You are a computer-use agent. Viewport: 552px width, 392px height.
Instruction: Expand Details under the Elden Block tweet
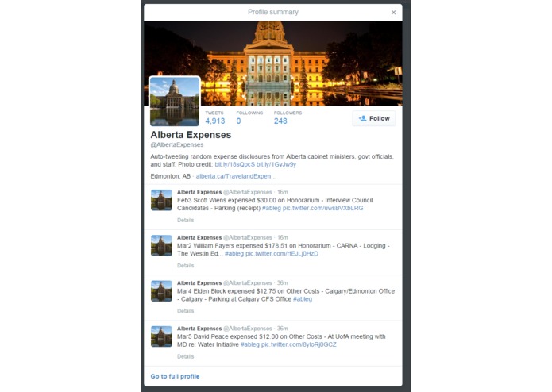coord(186,311)
